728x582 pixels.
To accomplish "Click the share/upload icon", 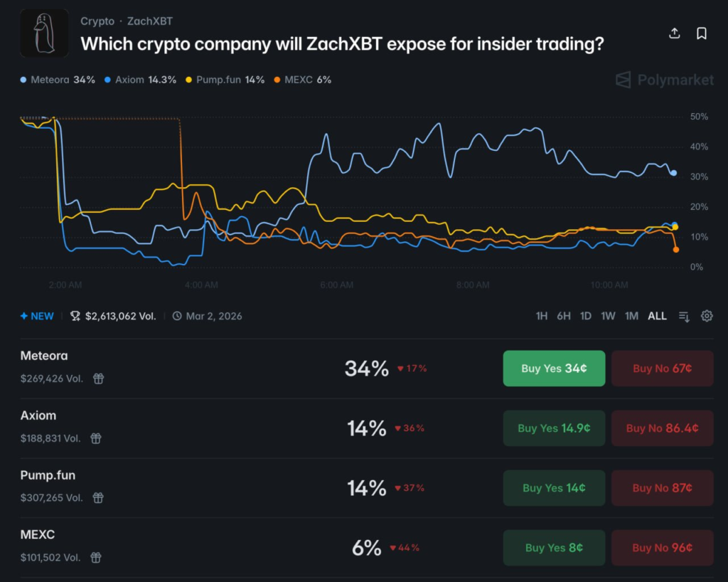I will click(675, 33).
